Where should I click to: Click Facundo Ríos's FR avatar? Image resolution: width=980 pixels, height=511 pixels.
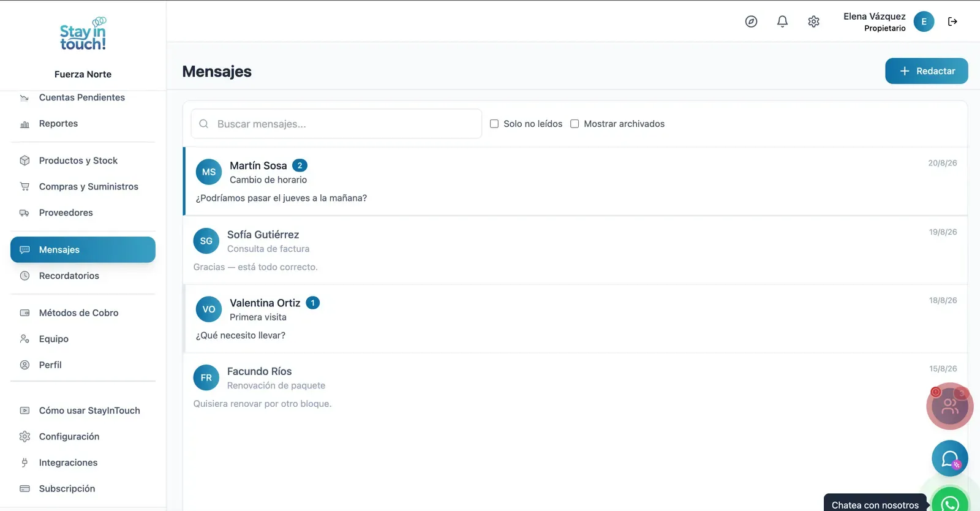(x=206, y=378)
